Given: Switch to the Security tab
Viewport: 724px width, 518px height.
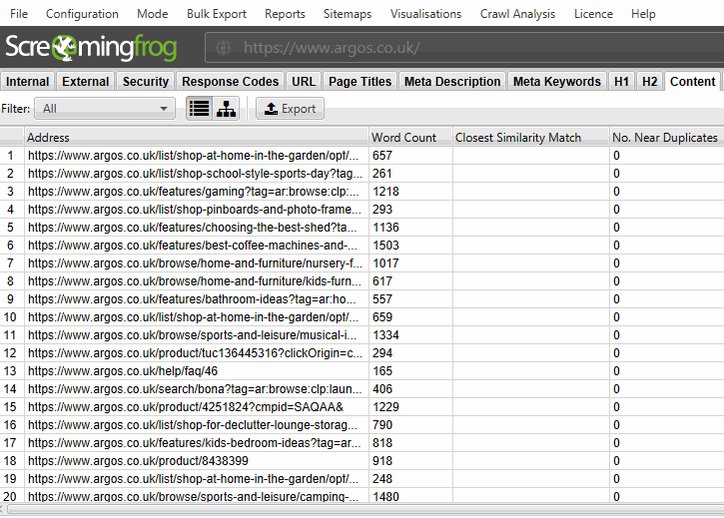Looking at the screenshot, I should pyautogui.click(x=145, y=82).
